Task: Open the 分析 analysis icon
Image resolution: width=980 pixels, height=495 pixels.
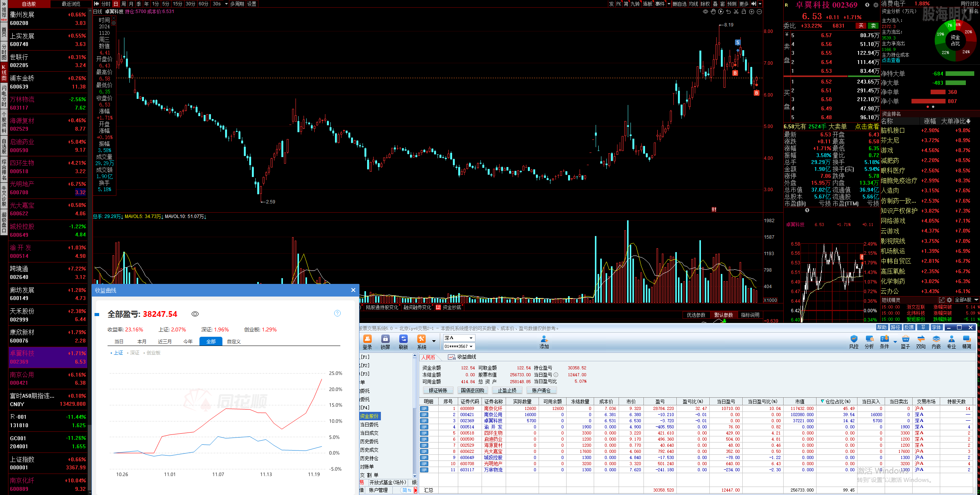Action: pos(869,342)
